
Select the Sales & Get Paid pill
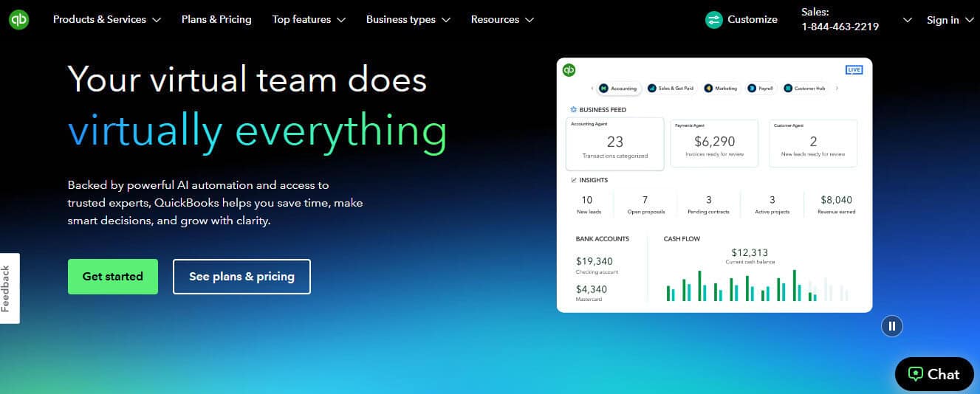pyautogui.click(x=671, y=89)
